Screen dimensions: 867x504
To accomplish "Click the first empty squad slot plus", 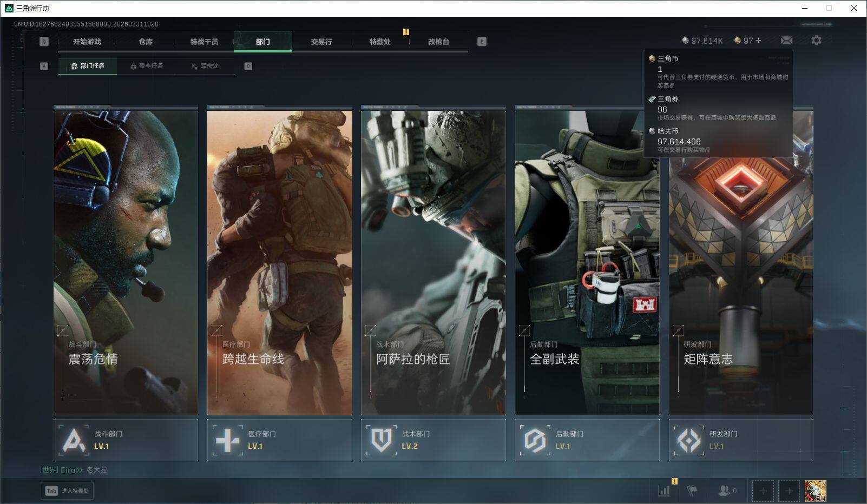I will 763,491.
